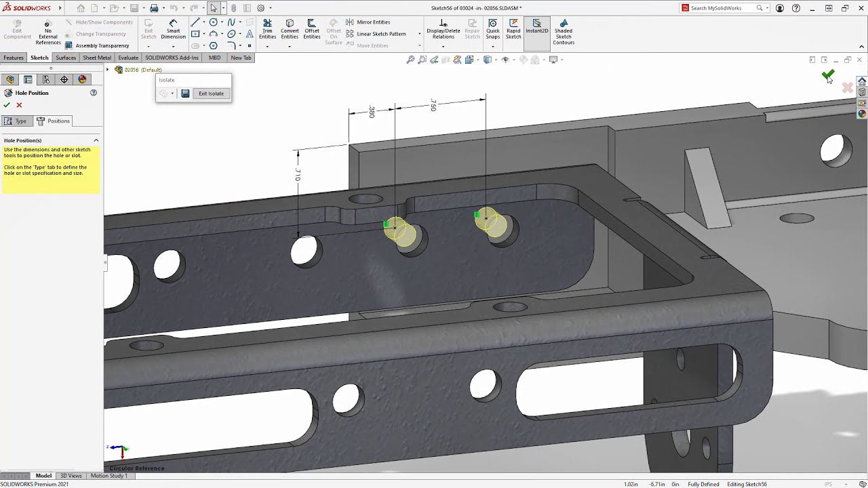Image resolution: width=868 pixels, height=488 pixels.
Task: Click Mirror Entities
Action: (368, 22)
